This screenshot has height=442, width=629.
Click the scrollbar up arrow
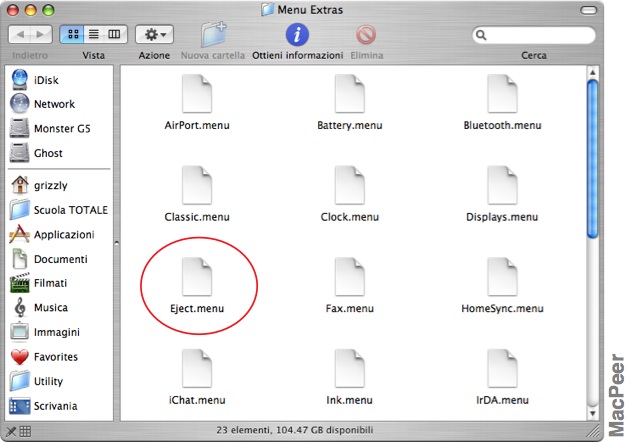coord(592,73)
